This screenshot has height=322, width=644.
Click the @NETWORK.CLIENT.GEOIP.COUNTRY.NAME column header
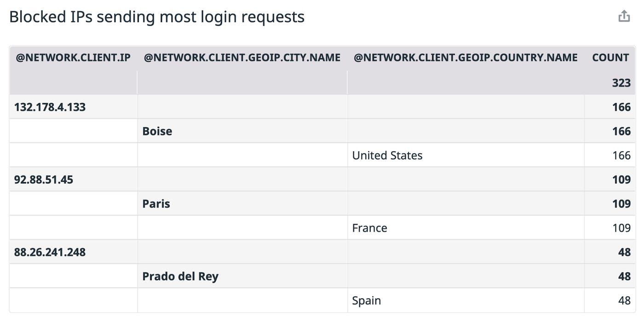465,56
